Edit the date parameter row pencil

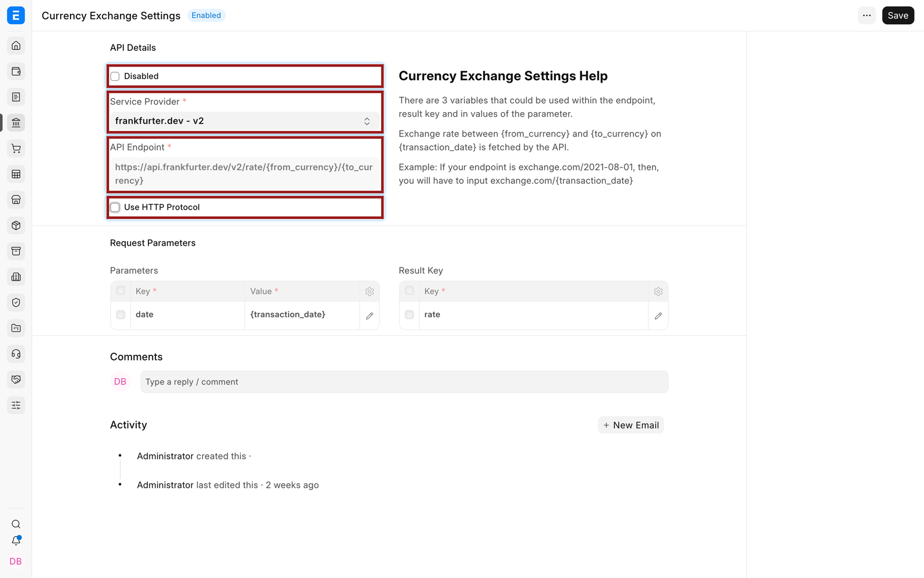[370, 316]
